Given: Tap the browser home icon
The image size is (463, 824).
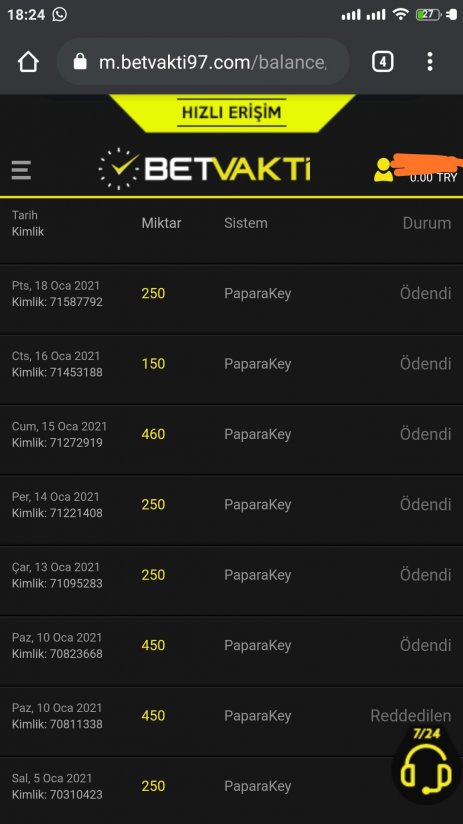Looking at the screenshot, I should (x=28, y=62).
